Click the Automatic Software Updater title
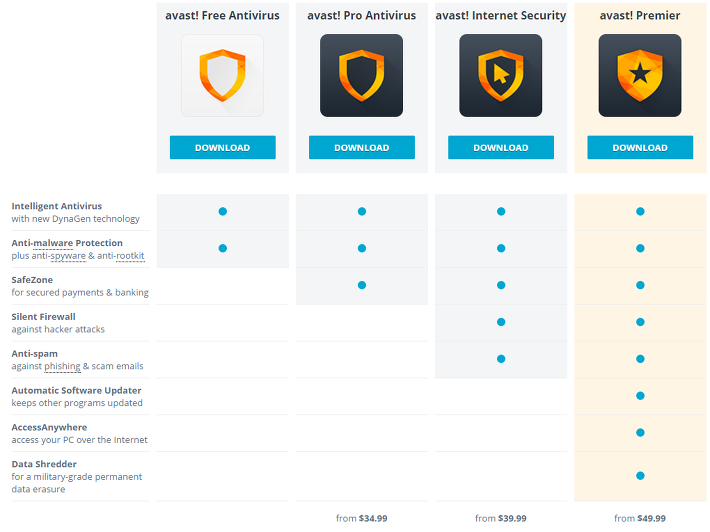 tap(77, 390)
